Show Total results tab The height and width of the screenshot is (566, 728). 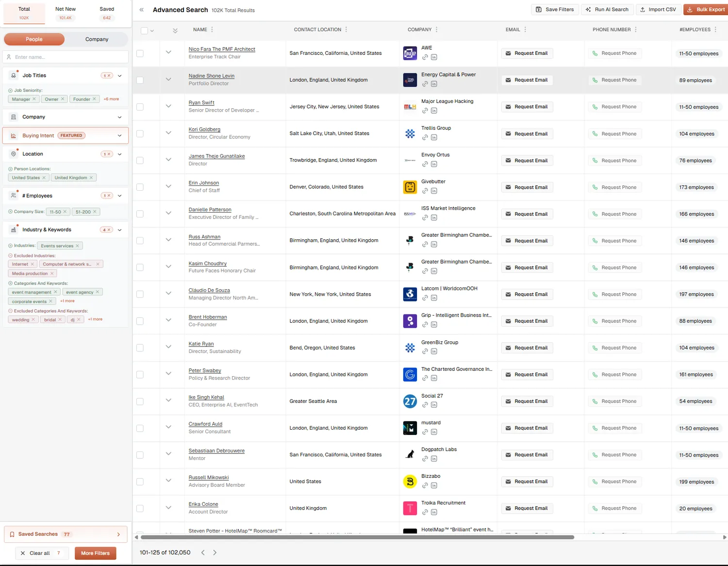tap(24, 13)
